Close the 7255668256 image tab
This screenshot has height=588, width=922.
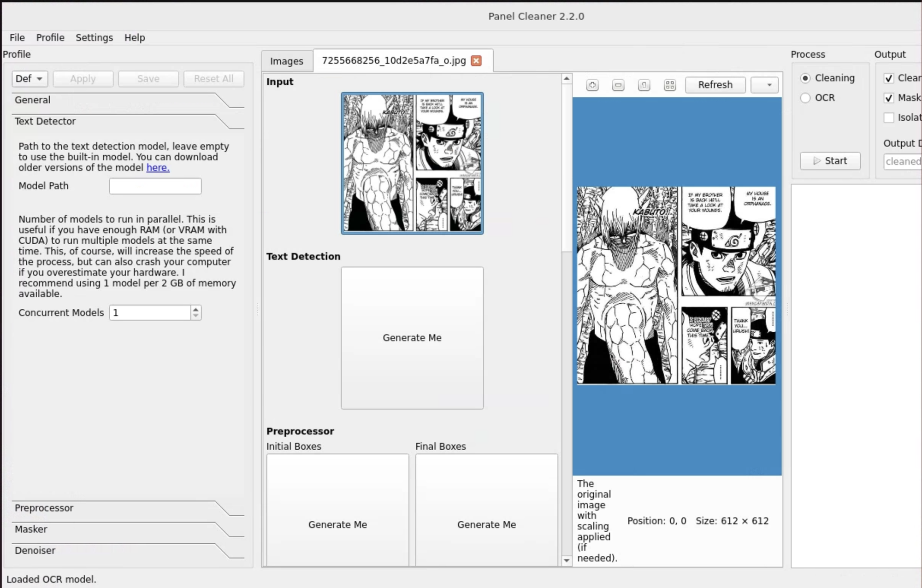(476, 61)
